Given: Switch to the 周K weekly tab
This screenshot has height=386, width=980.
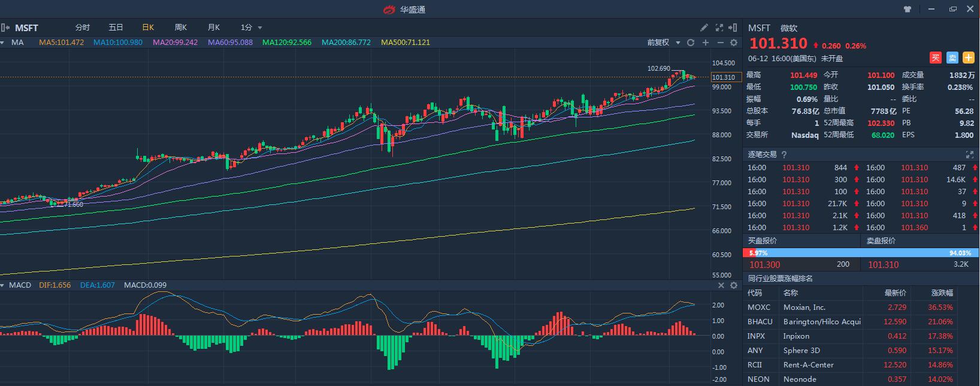Looking at the screenshot, I should click(x=180, y=28).
